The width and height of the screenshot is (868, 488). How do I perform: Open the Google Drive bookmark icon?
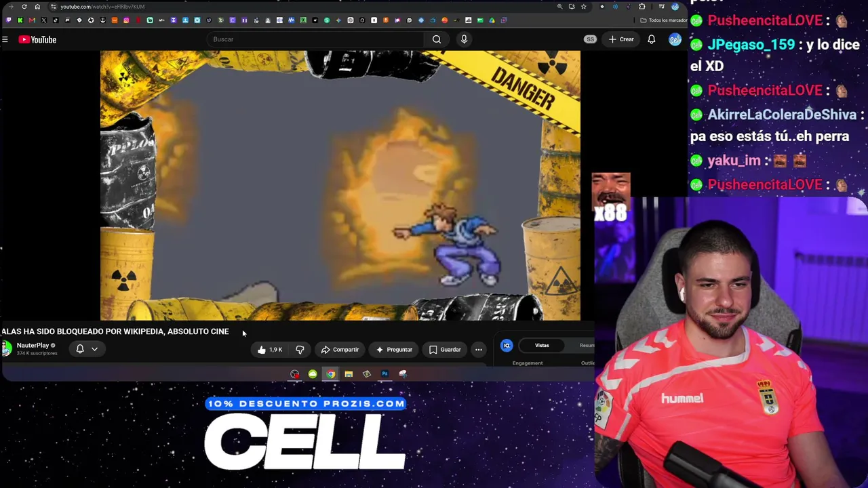[492, 20]
